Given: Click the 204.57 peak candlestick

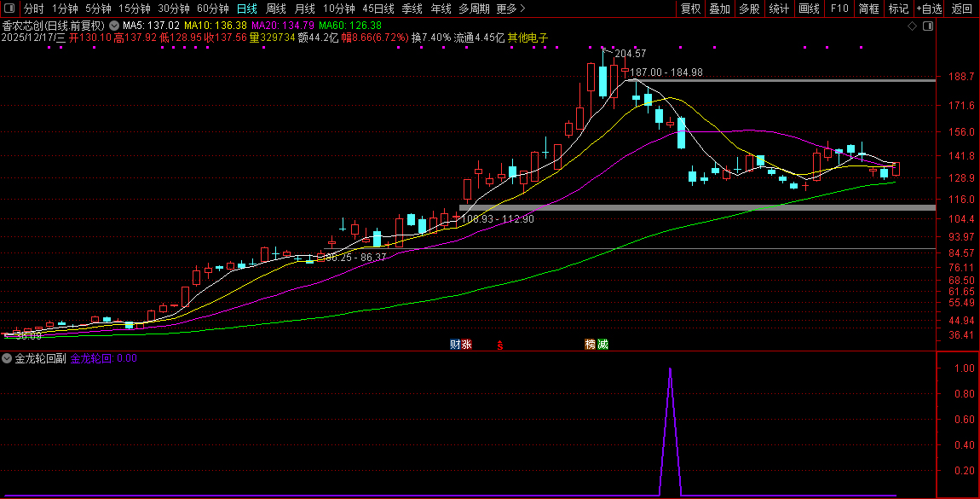Looking at the screenshot, I should click(602, 81).
